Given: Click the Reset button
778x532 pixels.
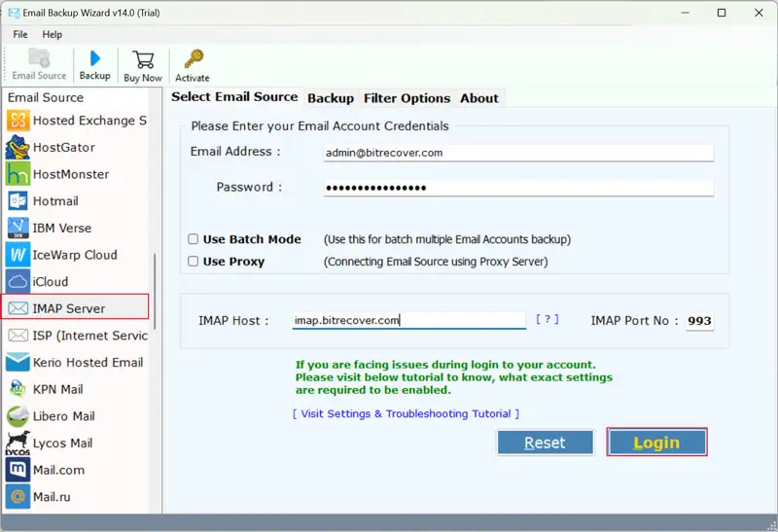Looking at the screenshot, I should [545, 443].
